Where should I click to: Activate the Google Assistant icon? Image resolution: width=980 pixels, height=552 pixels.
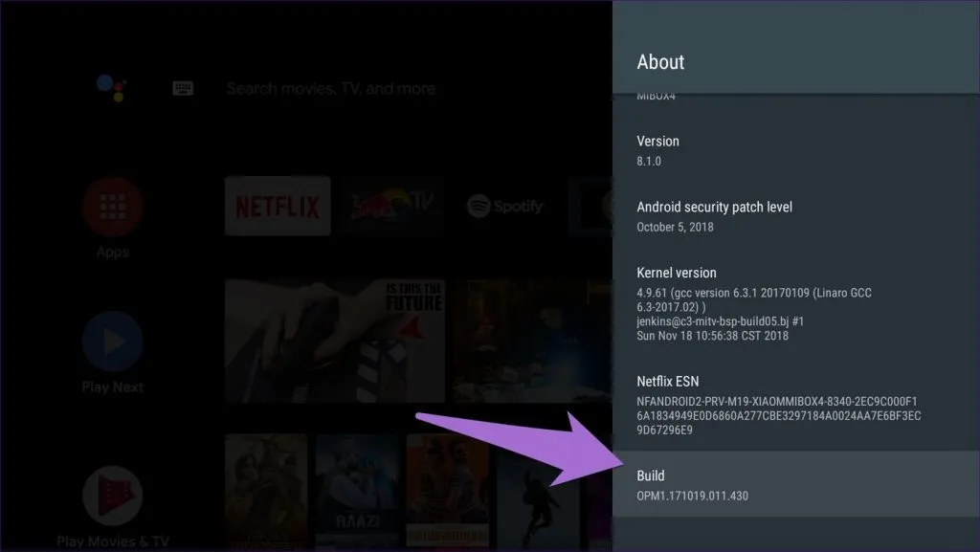111,88
